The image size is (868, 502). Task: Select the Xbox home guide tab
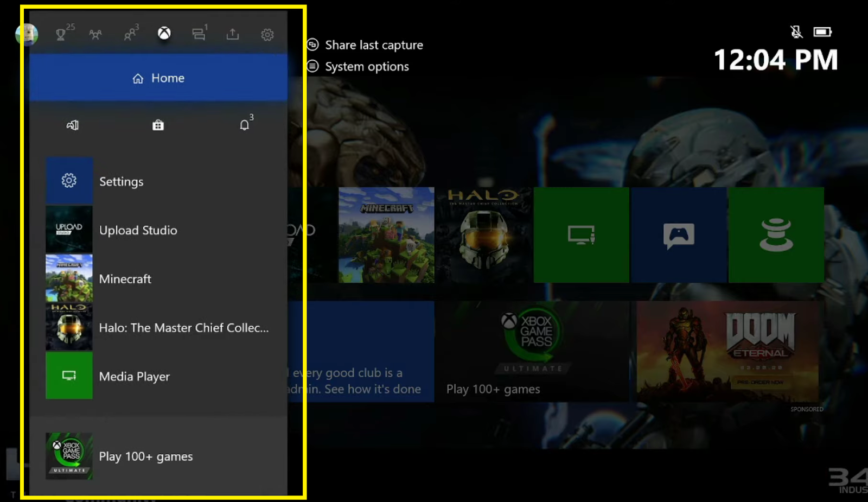(164, 34)
